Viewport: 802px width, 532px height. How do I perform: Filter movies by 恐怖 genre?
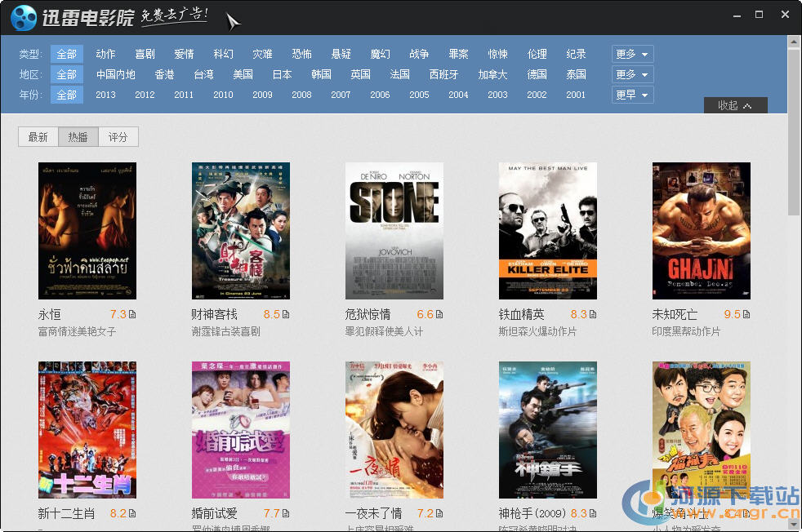click(302, 54)
